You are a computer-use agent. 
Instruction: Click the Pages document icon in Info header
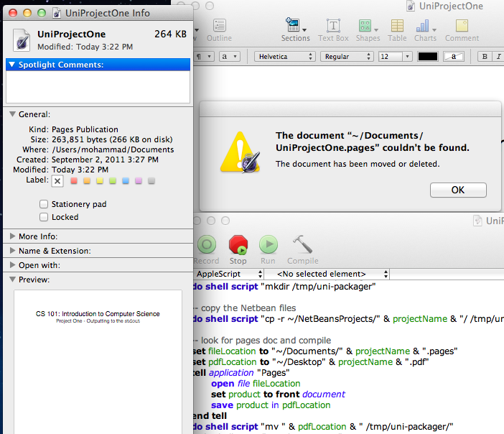22,40
